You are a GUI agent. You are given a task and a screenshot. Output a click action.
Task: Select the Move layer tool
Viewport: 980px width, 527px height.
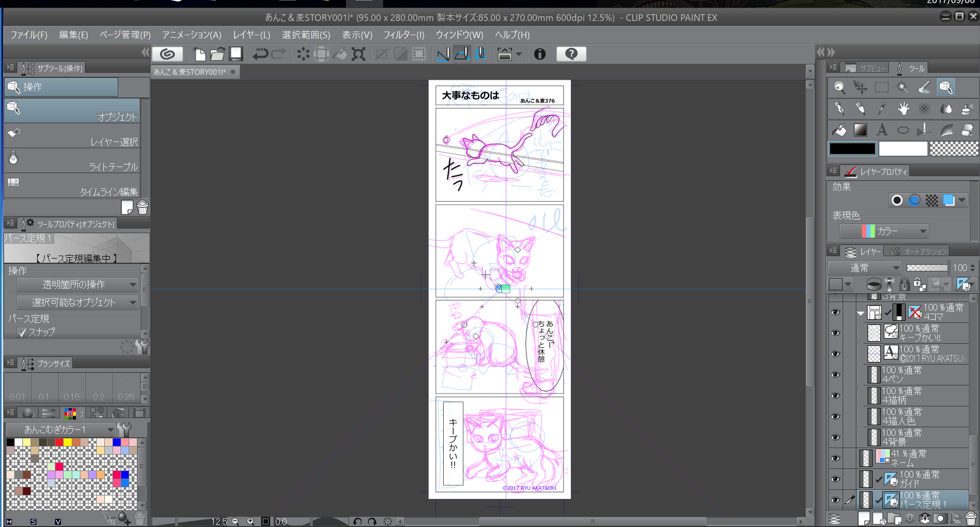pos(860,87)
